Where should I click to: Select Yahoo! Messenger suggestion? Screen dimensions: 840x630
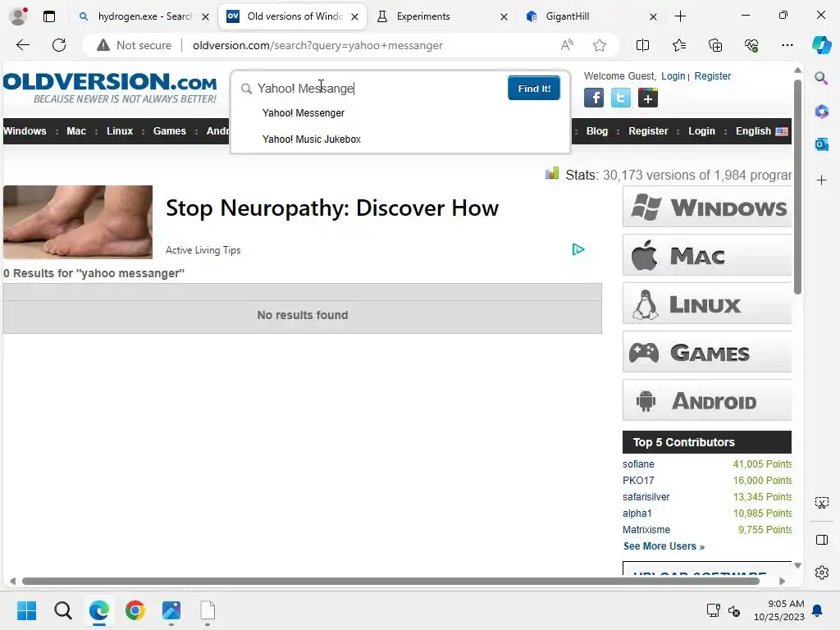click(304, 113)
